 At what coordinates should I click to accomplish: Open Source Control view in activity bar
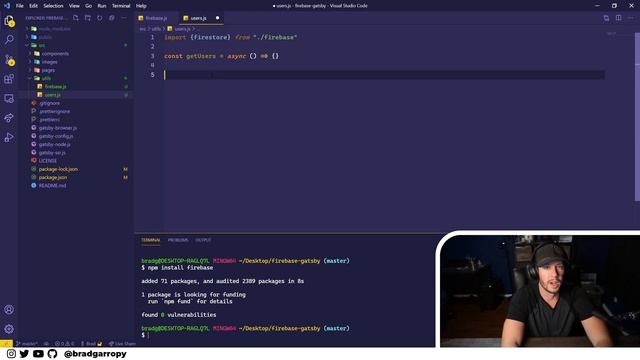click(9, 60)
